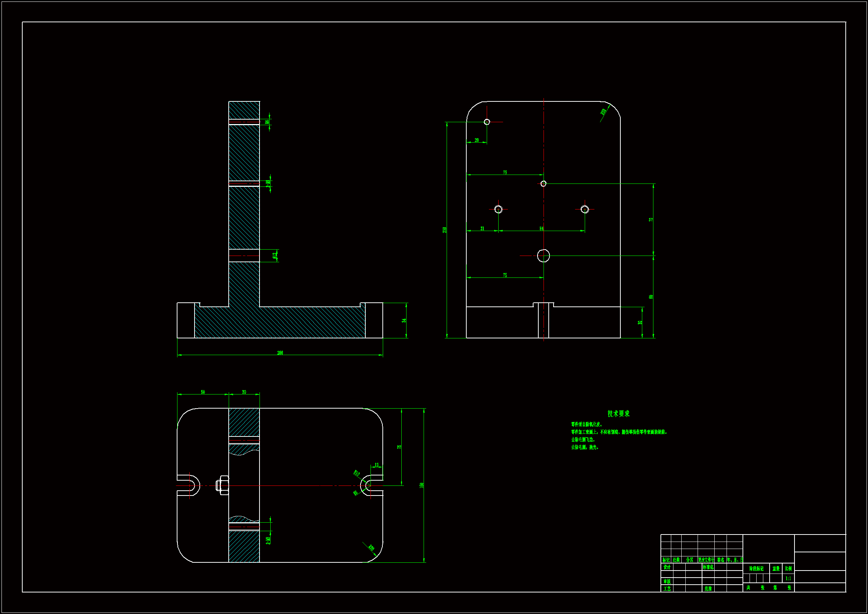
Task: Click the 标准化 cell in title block
Action: pyautogui.click(x=708, y=568)
